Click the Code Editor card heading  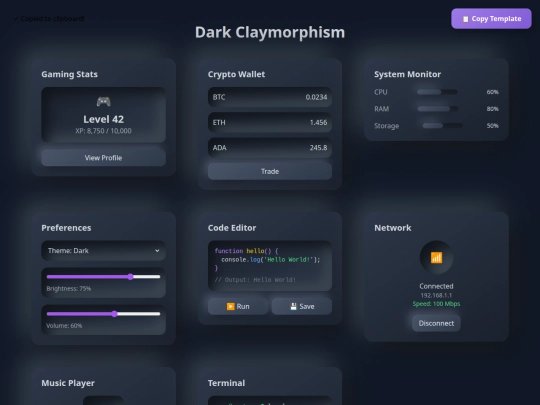pyautogui.click(x=232, y=228)
